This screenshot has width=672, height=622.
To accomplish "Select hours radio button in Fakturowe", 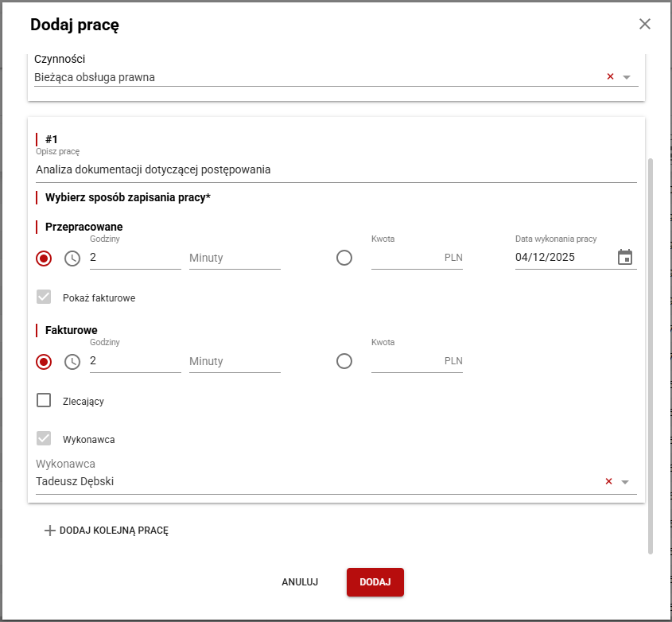I will [x=44, y=362].
